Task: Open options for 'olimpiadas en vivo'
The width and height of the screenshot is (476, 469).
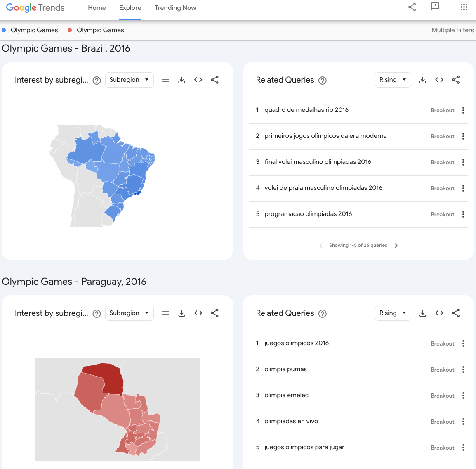Action: click(463, 422)
